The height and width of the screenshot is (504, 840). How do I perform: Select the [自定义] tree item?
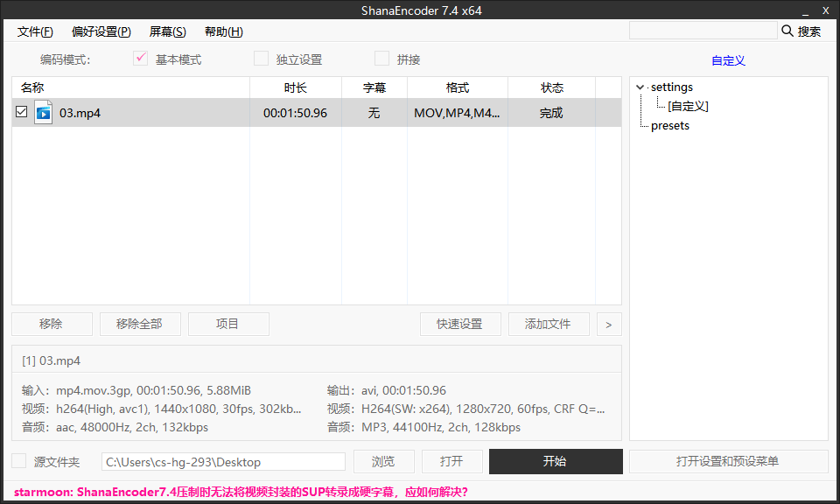click(688, 106)
